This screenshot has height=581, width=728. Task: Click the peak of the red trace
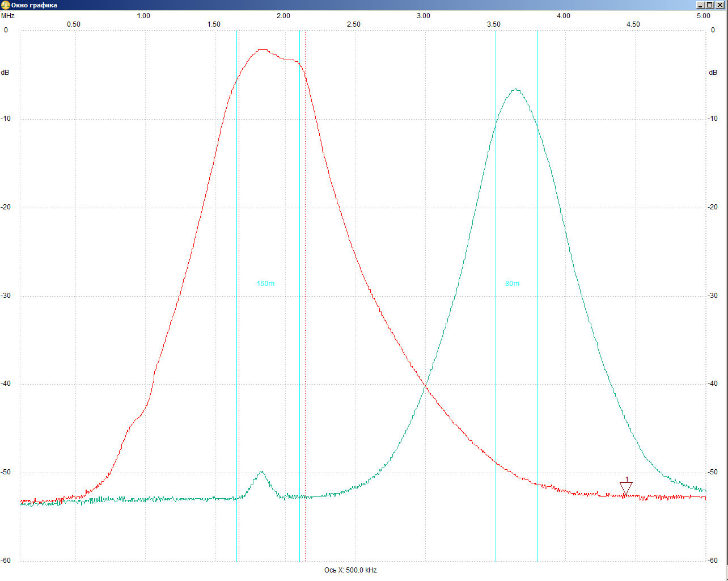262,50
